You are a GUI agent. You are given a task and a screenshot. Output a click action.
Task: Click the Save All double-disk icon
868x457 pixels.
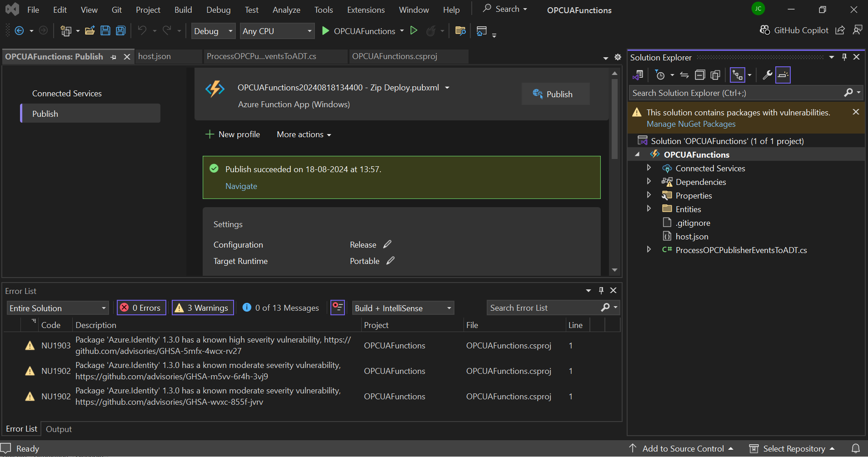coord(121,31)
